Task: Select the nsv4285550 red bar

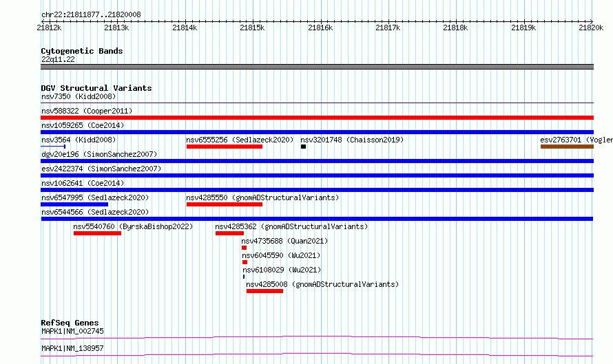Action: point(225,204)
